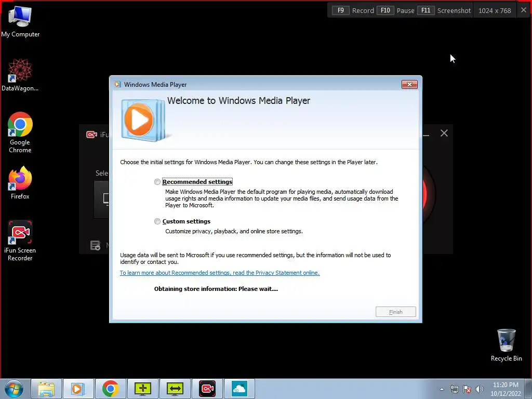Screen dimensions: 532x399
Task: Switch to iFun Screen Recorder in taskbar
Action: pos(207,389)
